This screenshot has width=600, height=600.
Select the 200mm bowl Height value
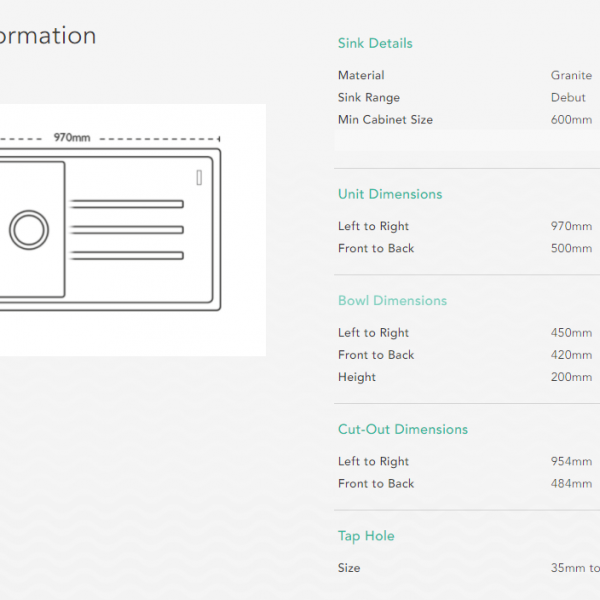[x=571, y=377]
